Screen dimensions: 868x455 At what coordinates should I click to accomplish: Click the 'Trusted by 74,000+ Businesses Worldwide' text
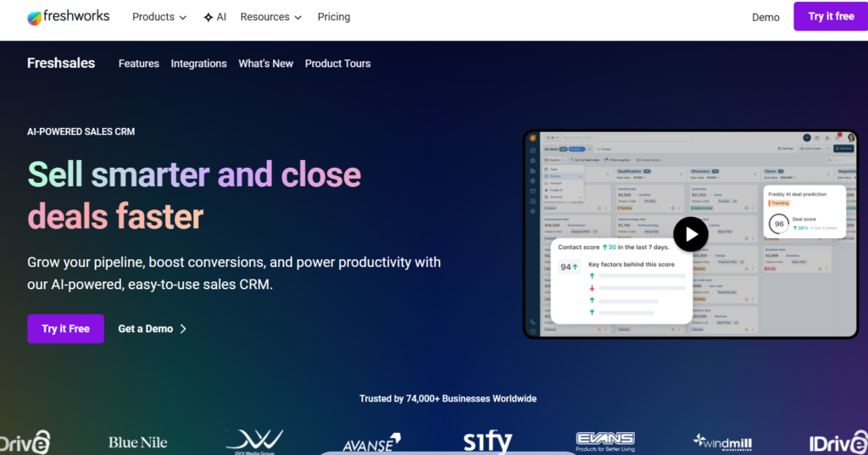448,398
